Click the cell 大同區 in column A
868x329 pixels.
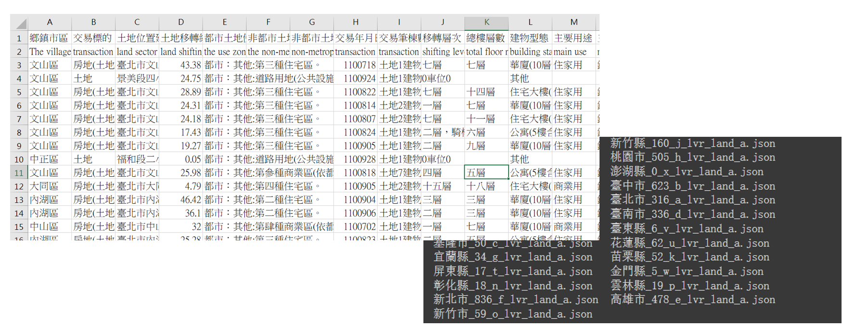(x=50, y=186)
